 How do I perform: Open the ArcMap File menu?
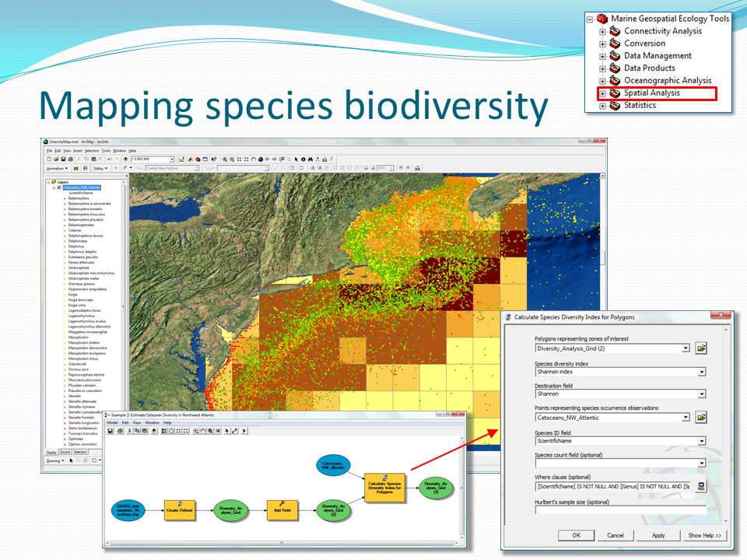[49, 150]
